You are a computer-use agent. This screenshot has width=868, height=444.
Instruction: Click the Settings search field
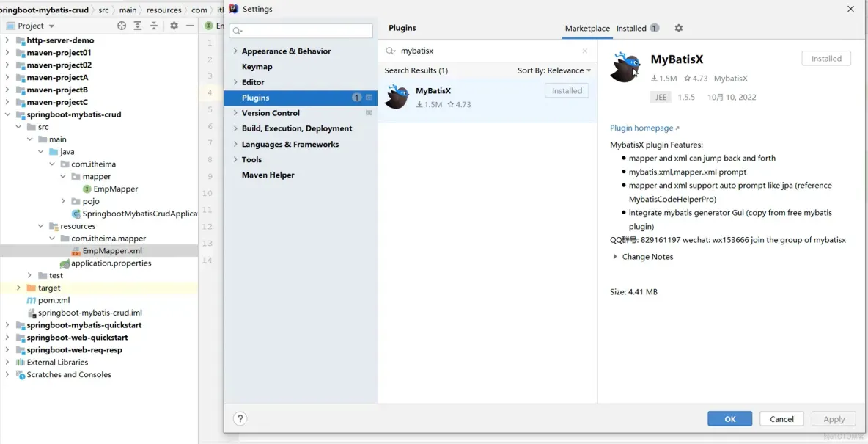click(301, 31)
